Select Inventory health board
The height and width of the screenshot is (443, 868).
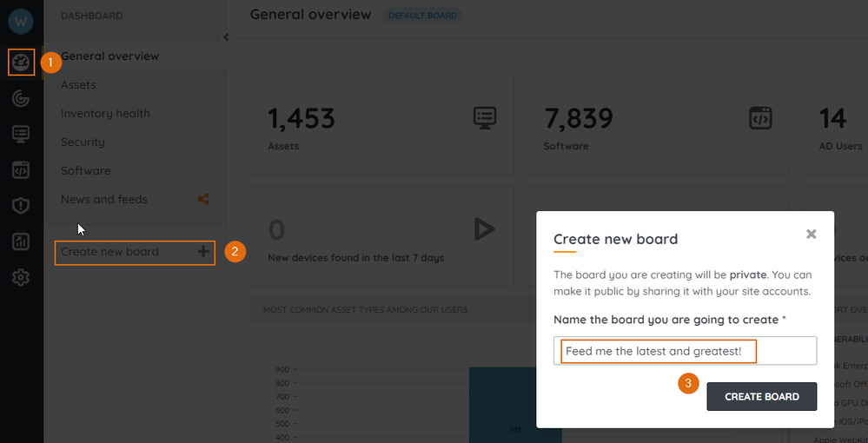[x=105, y=114]
